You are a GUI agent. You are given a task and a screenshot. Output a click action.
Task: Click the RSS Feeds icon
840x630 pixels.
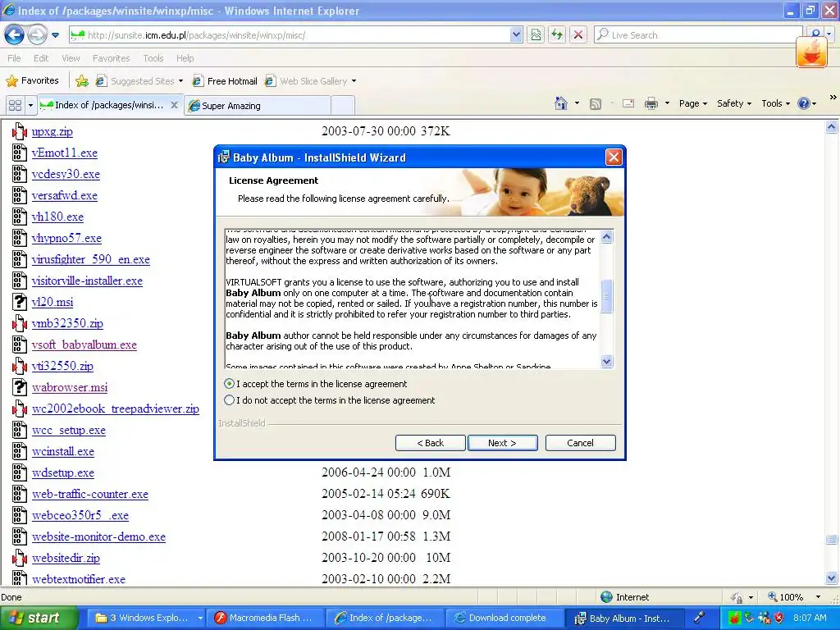click(x=596, y=104)
